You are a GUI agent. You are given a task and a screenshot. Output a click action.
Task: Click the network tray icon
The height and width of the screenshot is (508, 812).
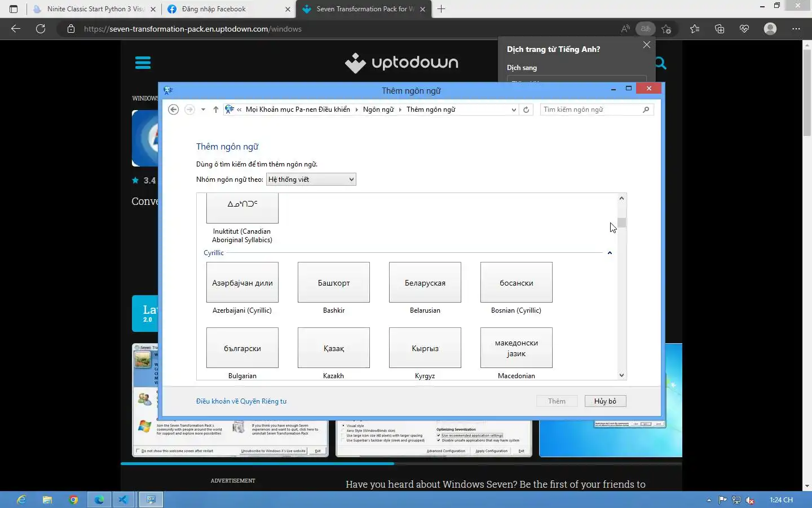[x=736, y=500]
